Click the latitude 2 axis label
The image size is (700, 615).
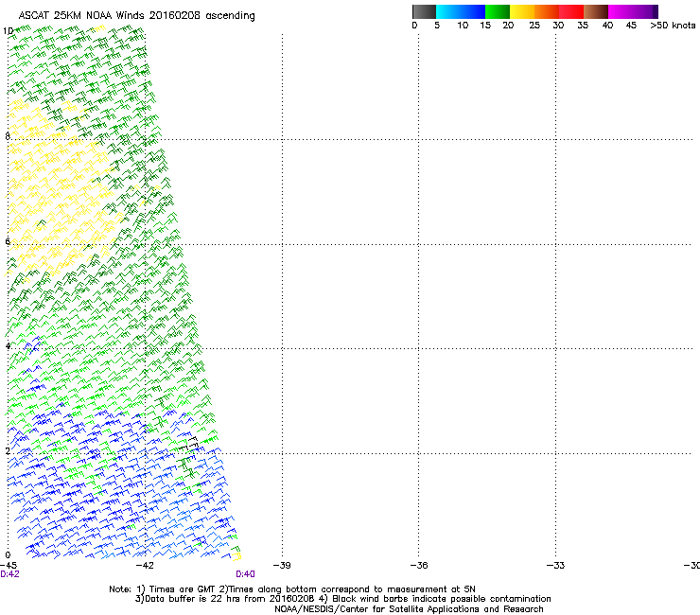(8, 451)
